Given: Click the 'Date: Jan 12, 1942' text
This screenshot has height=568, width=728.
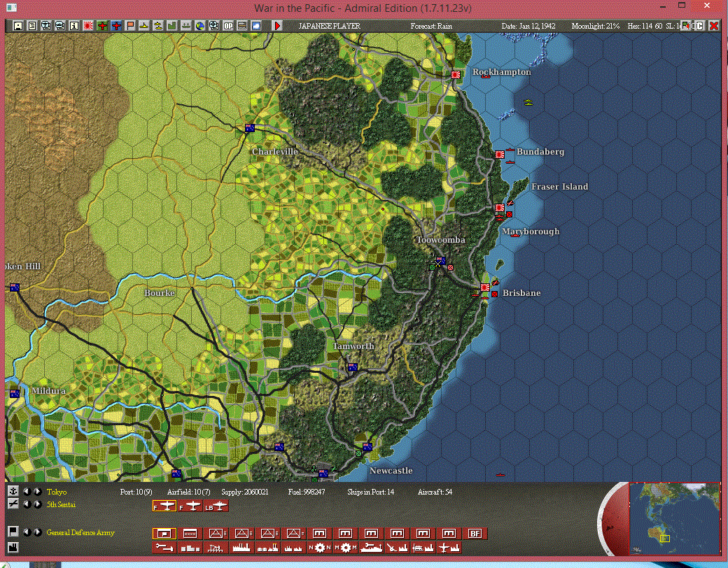Looking at the screenshot, I should (528, 26).
